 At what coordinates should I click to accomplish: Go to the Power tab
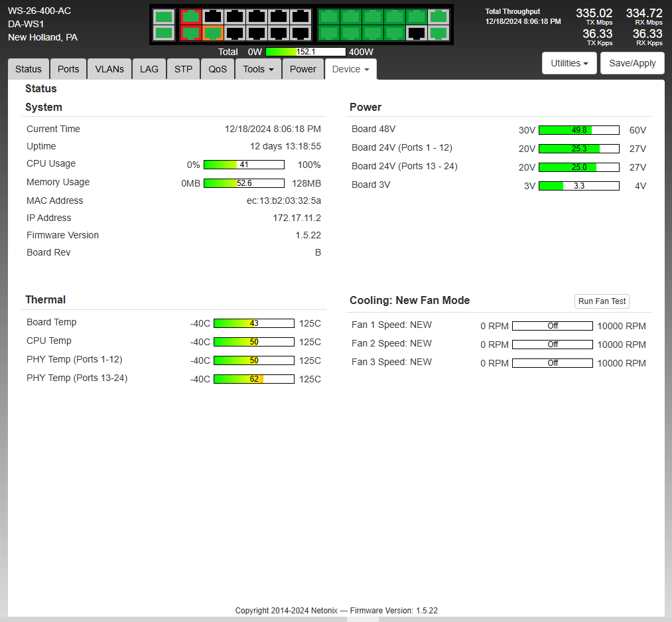(303, 69)
